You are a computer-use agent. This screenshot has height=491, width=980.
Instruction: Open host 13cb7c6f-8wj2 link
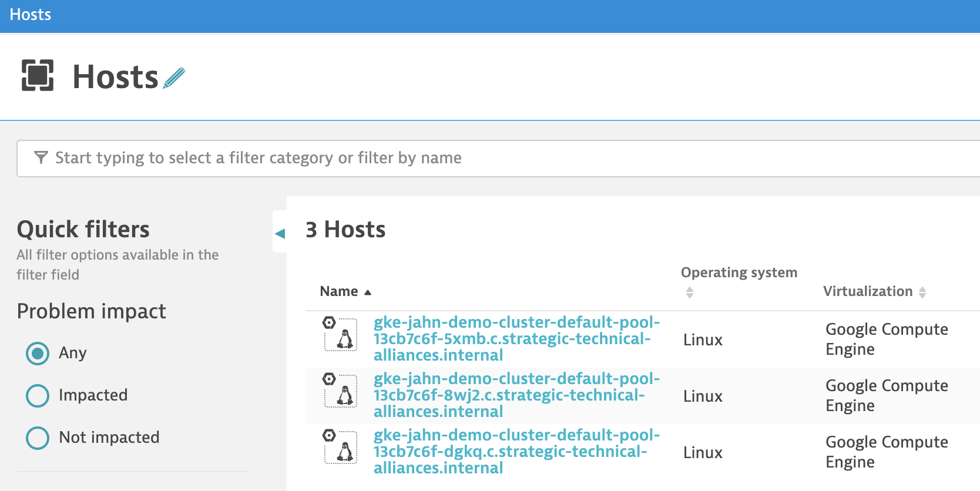517,395
